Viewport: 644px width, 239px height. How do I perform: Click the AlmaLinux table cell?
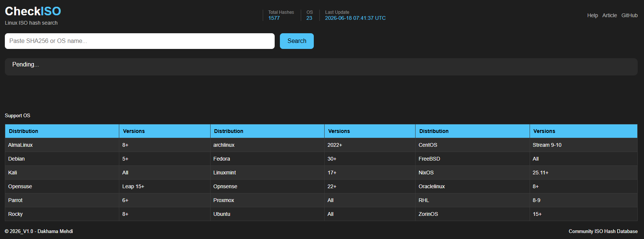(62, 145)
